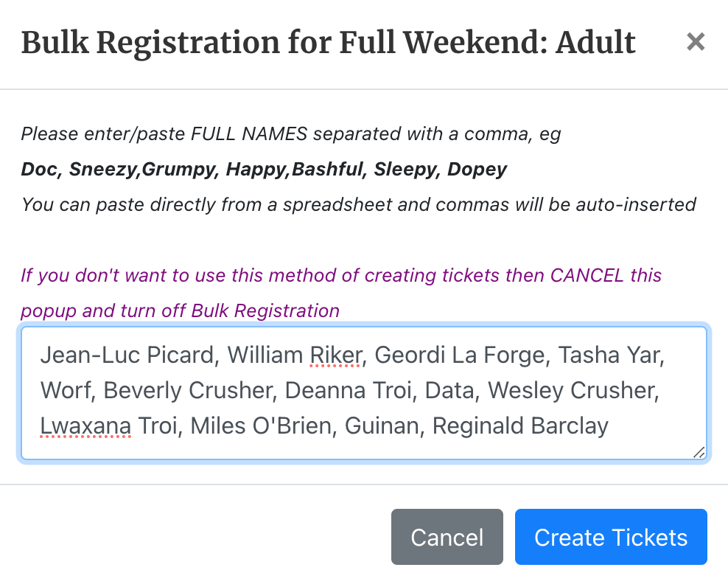
Task: Click the spreadsheet paste instruction line
Action: point(358,204)
